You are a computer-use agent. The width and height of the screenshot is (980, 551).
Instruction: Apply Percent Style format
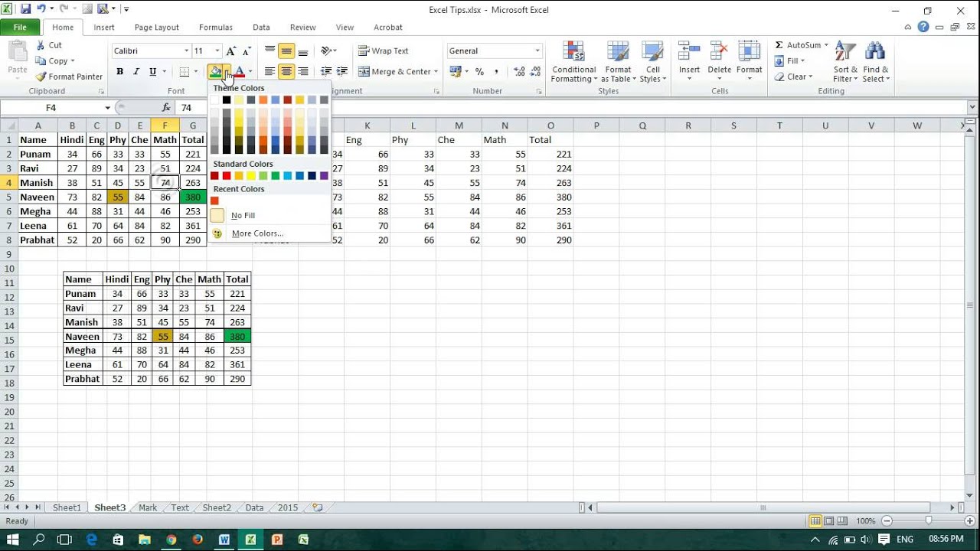pos(479,72)
